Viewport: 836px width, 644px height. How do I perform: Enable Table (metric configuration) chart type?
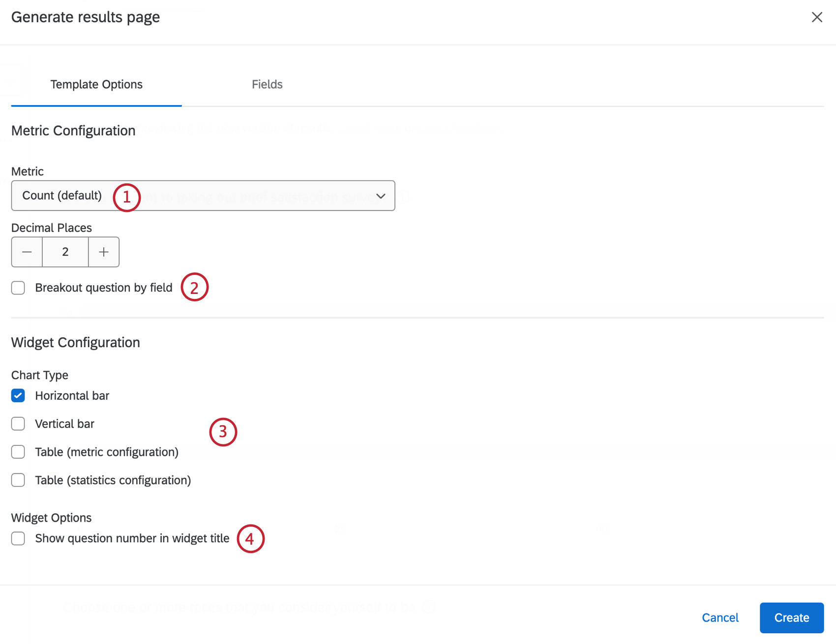pyautogui.click(x=18, y=452)
